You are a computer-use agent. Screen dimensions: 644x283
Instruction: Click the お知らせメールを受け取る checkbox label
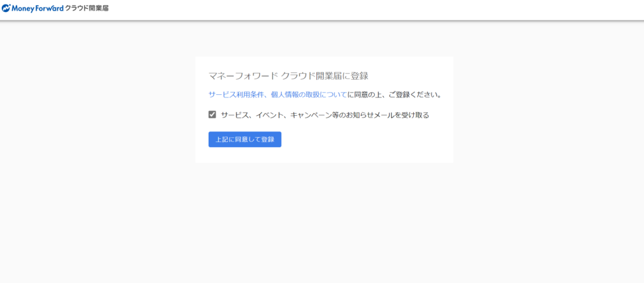pos(325,115)
